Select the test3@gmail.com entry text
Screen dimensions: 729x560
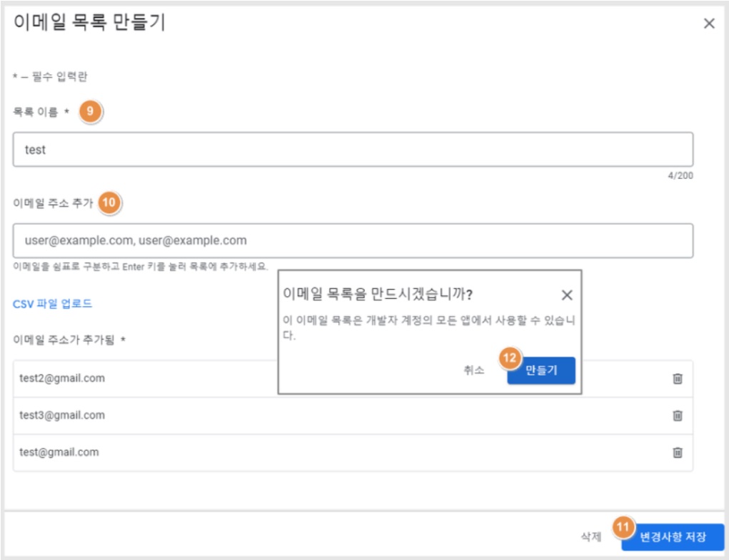point(62,415)
